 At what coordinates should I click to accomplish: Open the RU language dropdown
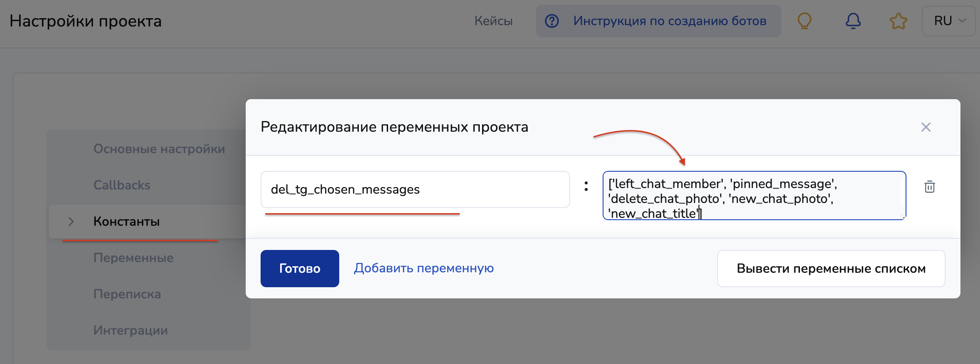[948, 21]
